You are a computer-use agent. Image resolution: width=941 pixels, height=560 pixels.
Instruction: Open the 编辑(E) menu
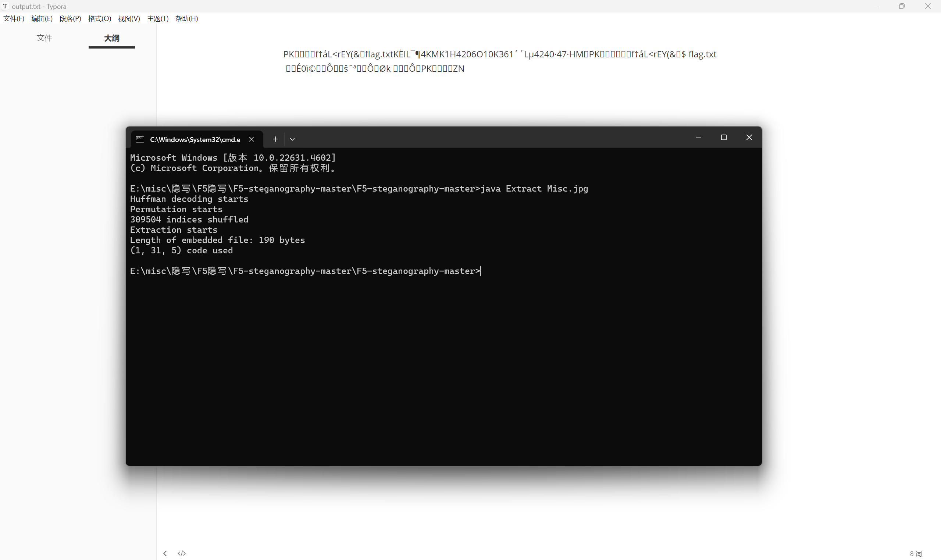[42, 18]
